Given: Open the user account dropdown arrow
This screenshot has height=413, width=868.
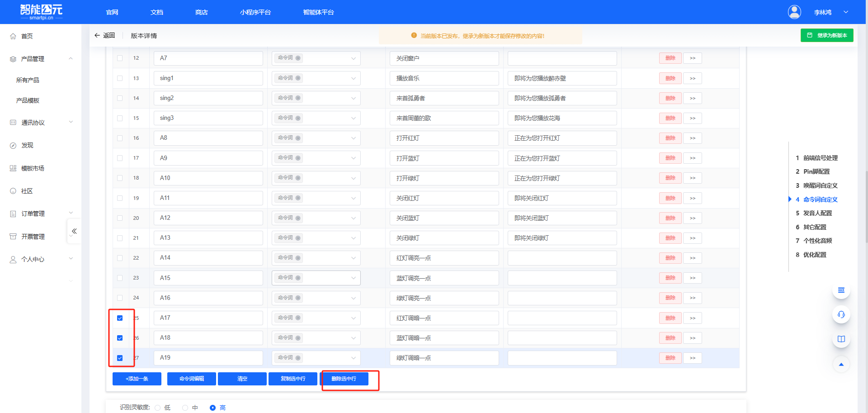Looking at the screenshot, I should coord(845,12).
